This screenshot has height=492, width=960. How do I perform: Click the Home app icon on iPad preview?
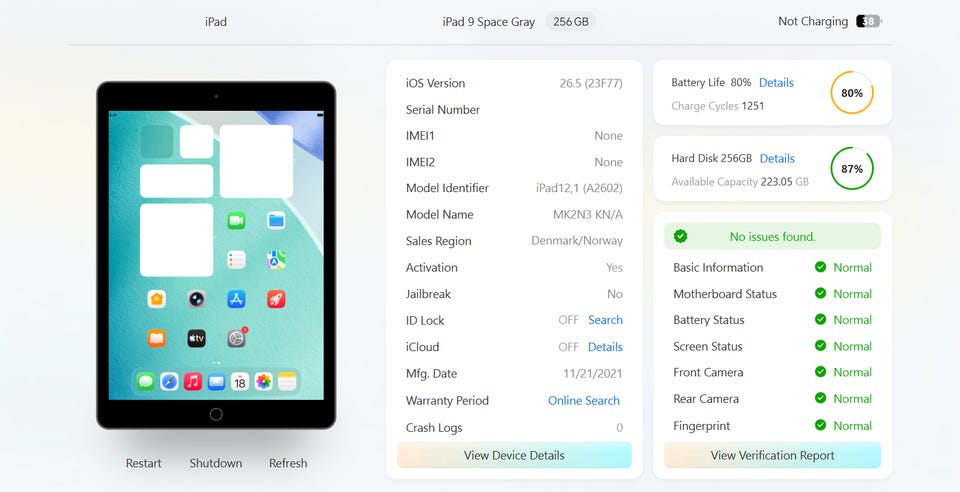coord(157,299)
